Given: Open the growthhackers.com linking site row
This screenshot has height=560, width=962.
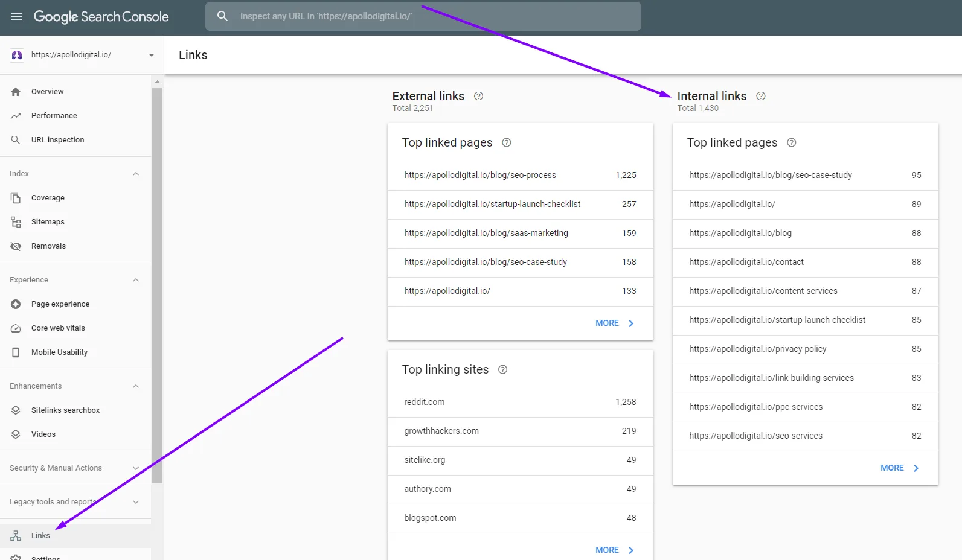Looking at the screenshot, I should point(521,431).
